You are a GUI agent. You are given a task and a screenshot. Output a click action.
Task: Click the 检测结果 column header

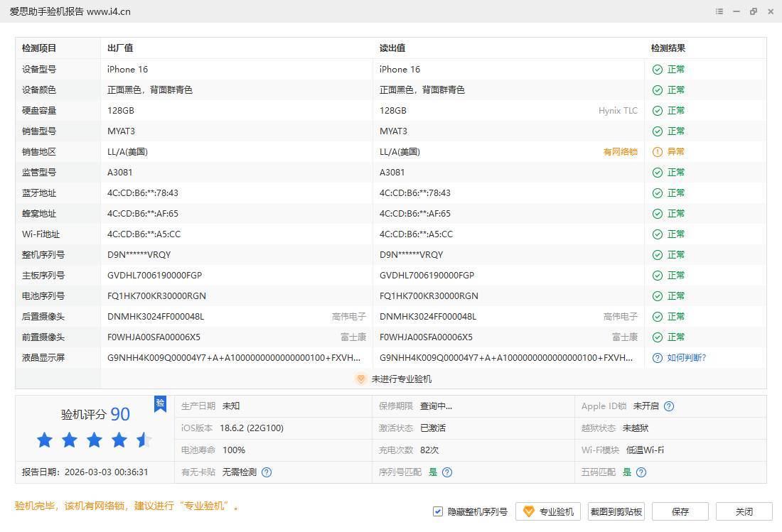(x=668, y=48)
